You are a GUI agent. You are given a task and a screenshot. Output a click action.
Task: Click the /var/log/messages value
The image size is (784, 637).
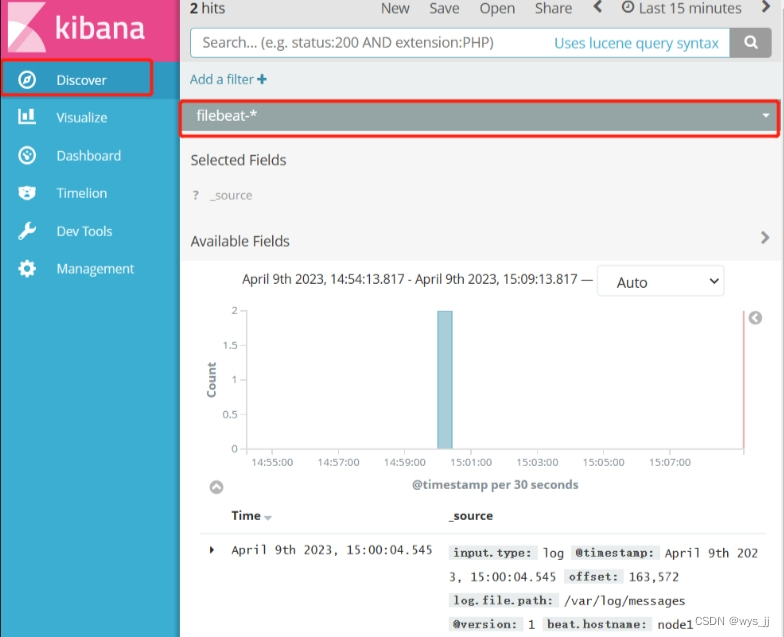point(624,600)
